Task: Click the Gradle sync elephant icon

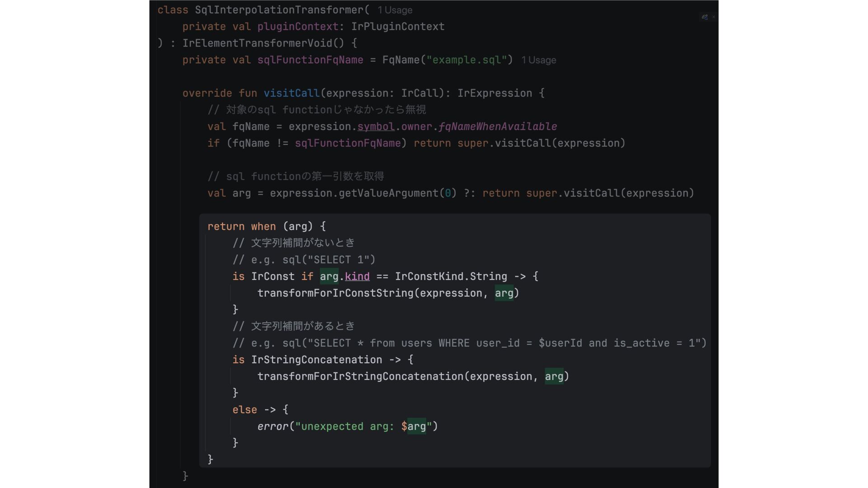Action: [x=704, y=17]
